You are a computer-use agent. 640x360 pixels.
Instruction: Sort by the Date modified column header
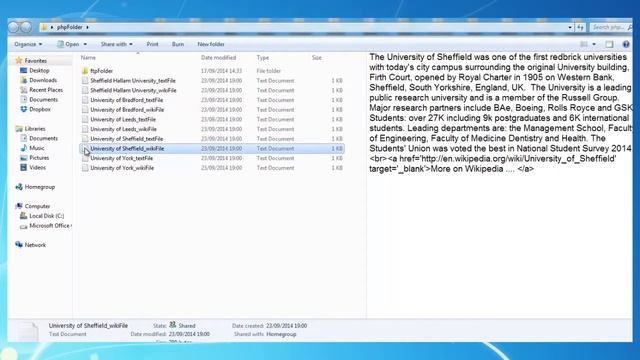tap(218, 58)
